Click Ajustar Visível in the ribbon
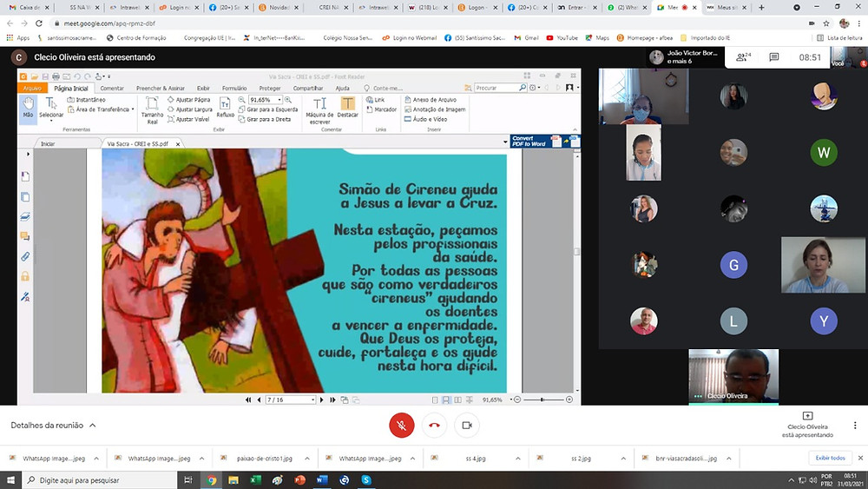868x489 pixels. pyautogui.click(x=188, y=119)
